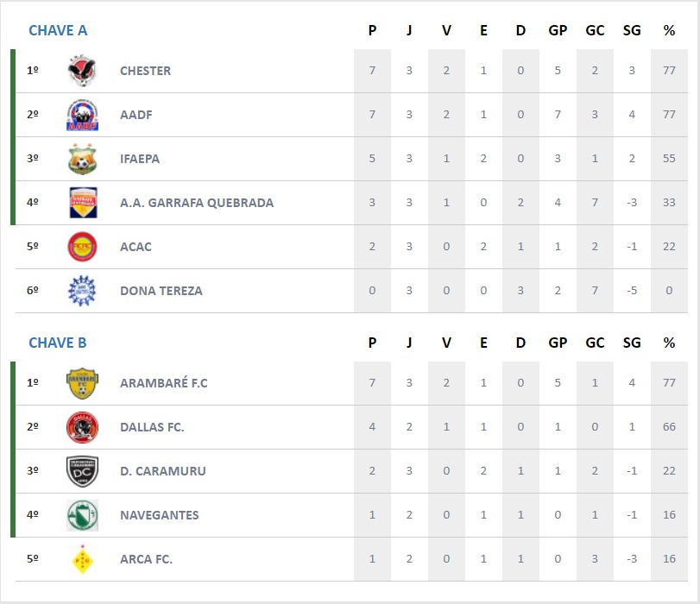Click the % column header in Chave B
700x604 pixels.
click(669, 343)
